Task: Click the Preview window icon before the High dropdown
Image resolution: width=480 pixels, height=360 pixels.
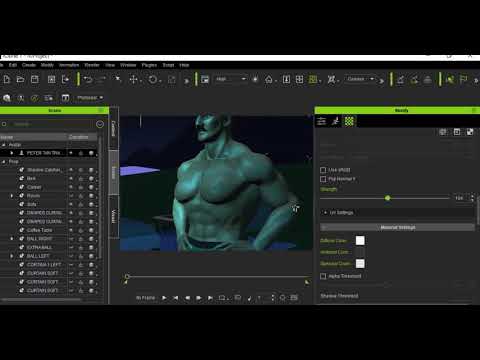Action: point(205,79)
